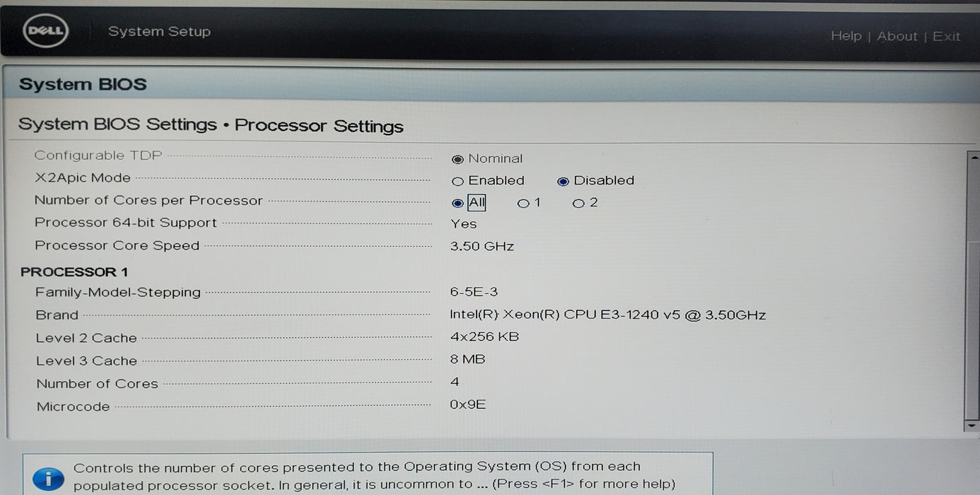Click the Brand label

coord(57,315)
